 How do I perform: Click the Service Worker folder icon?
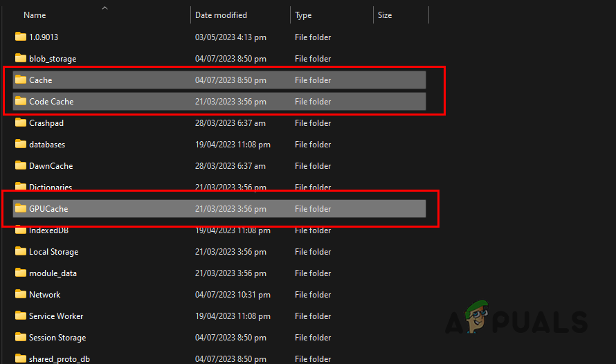[21, 316]
